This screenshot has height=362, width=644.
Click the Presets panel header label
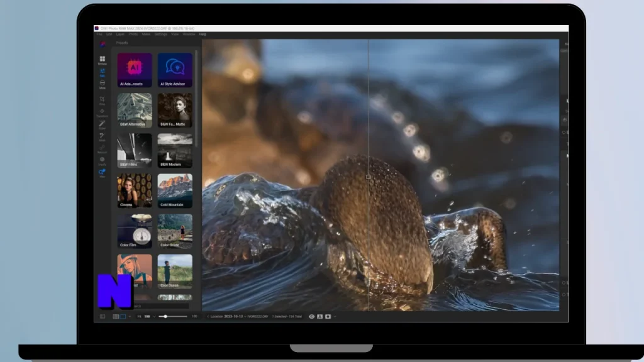(x=122, y=43)
